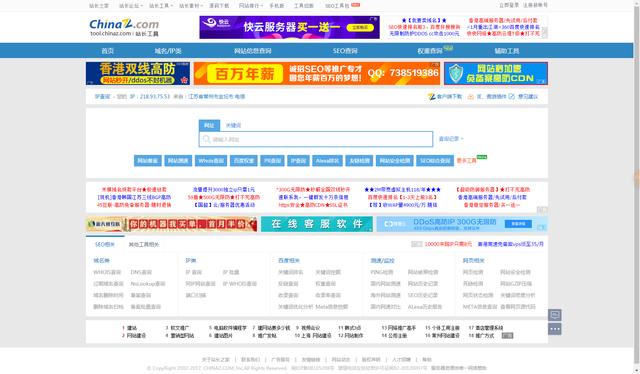Open the 站长论坛 dropdown in top bar
Screen dimensions: 640x374
pyautogui.click(x=130, y=6)
